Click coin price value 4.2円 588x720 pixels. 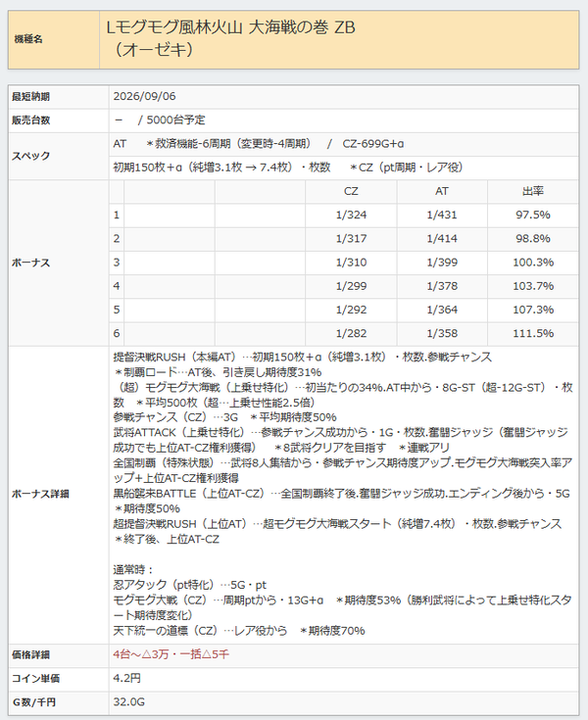click(126, 678)
